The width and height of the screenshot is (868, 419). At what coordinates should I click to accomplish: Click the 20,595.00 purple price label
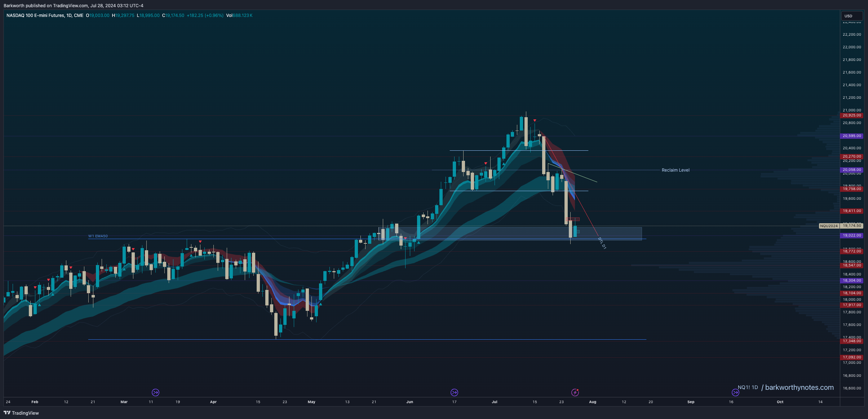point(852,136)
